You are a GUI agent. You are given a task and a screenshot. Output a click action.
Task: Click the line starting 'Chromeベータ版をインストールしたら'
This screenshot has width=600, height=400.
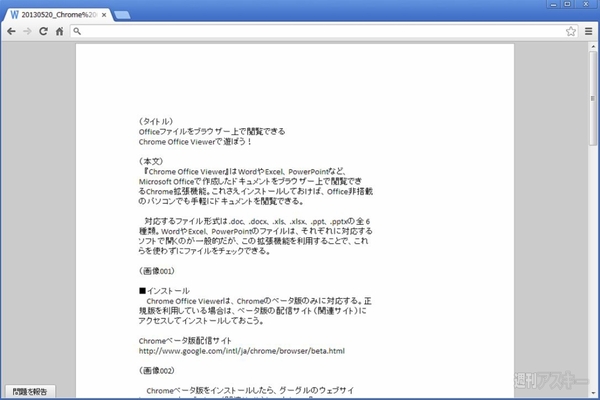point(250,390)
